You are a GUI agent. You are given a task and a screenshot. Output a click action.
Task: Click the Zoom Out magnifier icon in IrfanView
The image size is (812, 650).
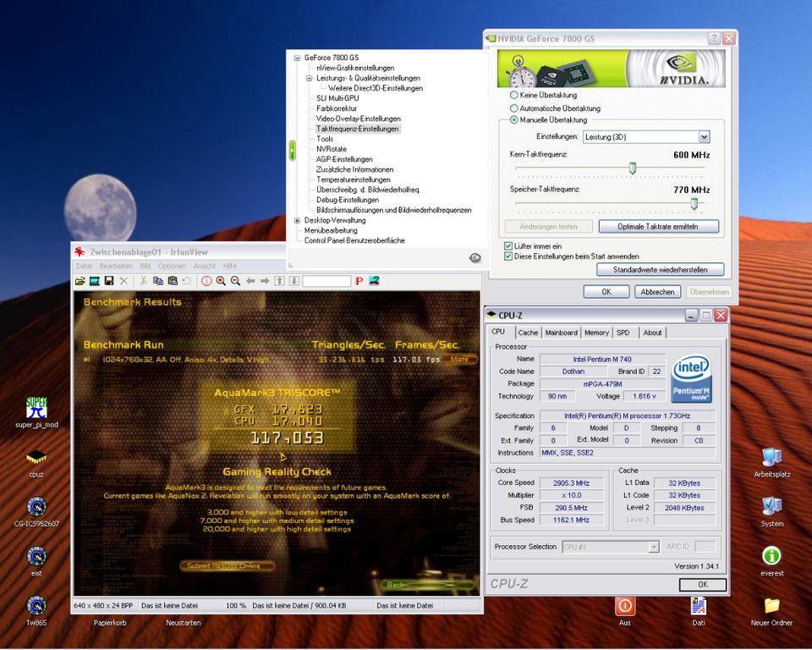pyautogui.click(x=236, y=281)
